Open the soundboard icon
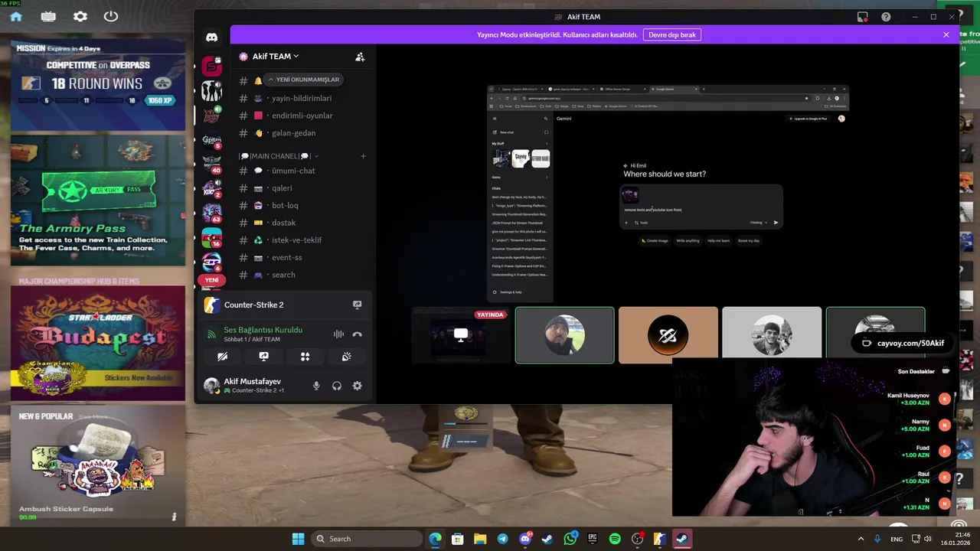Image resolution: width=980 pixels, height=551 pixels. 346,357
